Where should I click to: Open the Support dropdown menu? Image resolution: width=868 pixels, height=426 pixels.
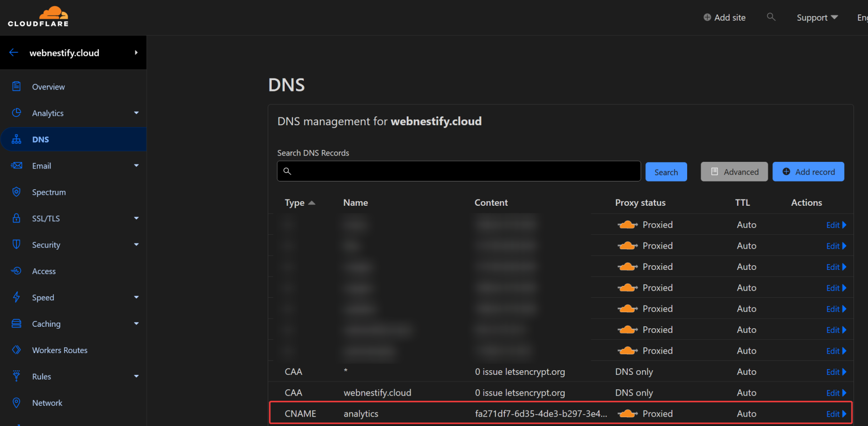coord(817,18)
